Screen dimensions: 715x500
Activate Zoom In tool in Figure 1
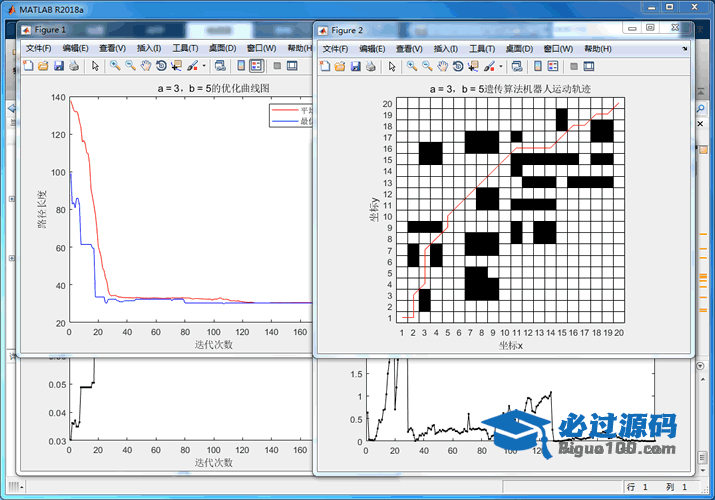pos(115,66)
